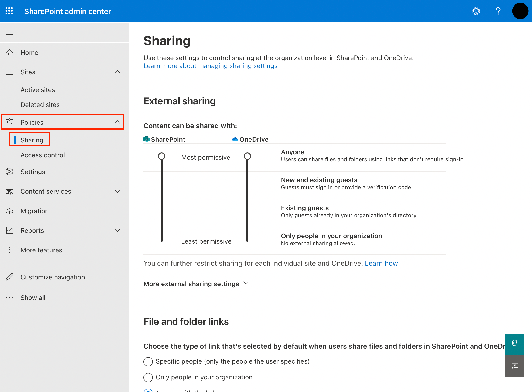
Task: Open the settings gear in header
Action: coord(476,11)
